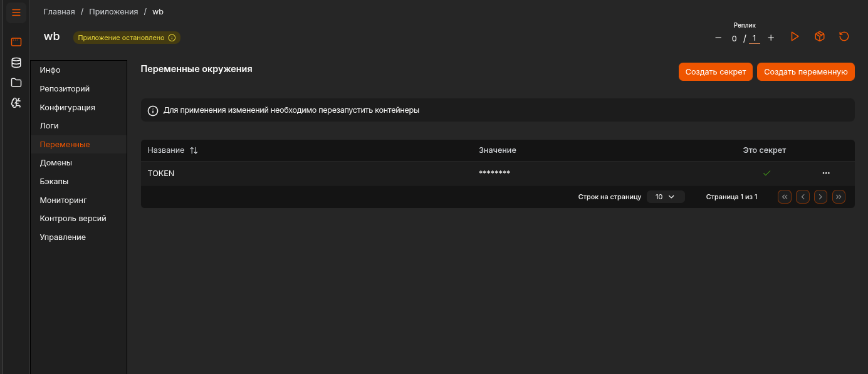Click the restart circular arrow icon
This screenshot has width=868, height=374.
click(844, 37)
